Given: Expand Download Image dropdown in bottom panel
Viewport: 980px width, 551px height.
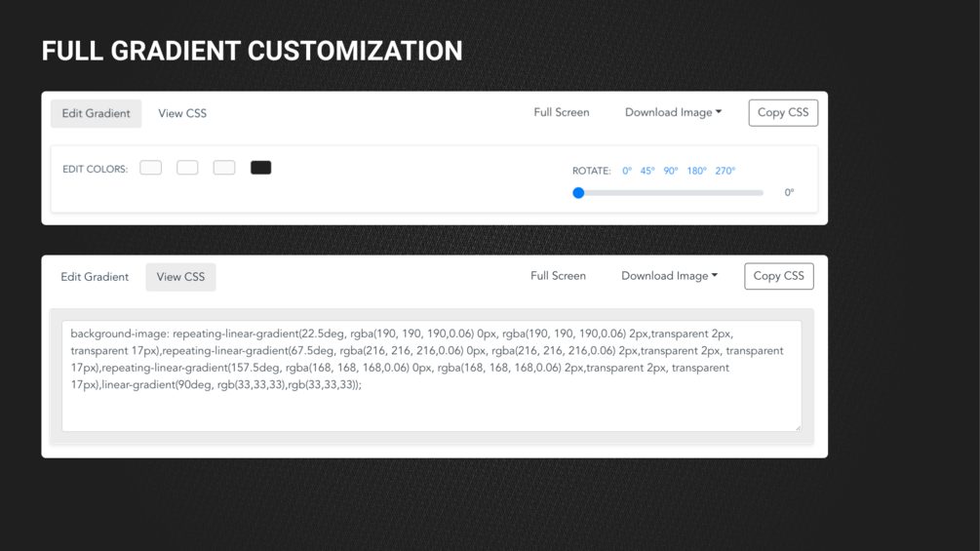Looking at the screenshot, I should [669, 276].
